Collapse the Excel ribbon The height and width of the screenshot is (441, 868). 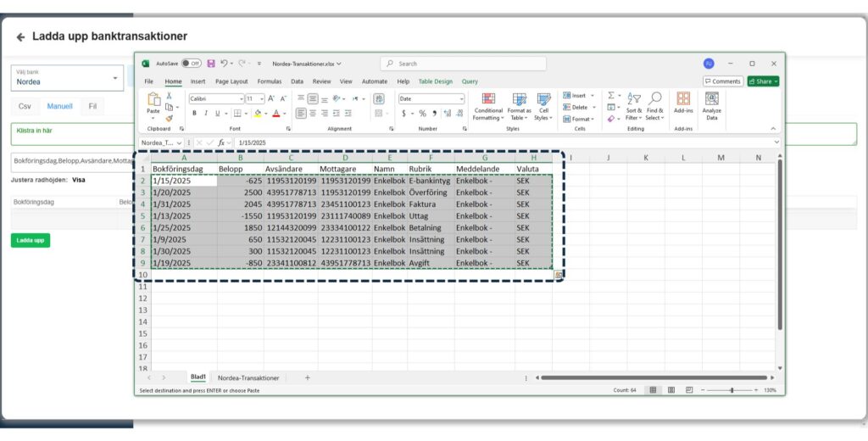(773, 129)
